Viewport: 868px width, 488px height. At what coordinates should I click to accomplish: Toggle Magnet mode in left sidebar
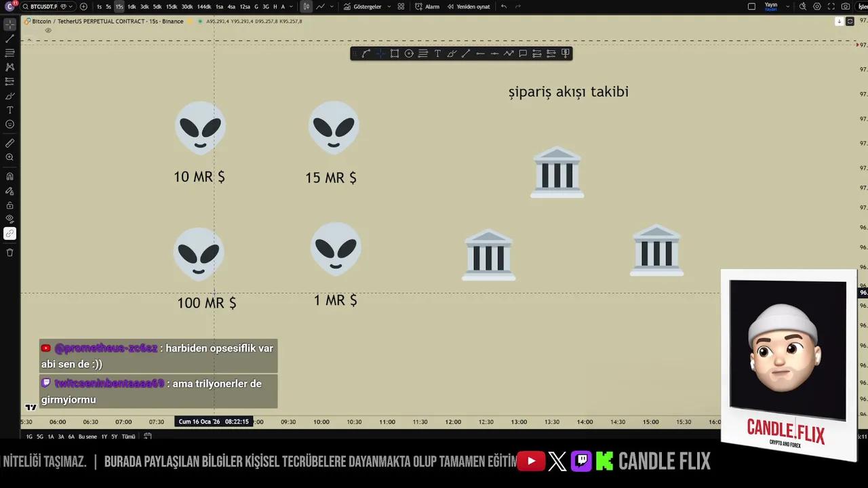point(9,176)
